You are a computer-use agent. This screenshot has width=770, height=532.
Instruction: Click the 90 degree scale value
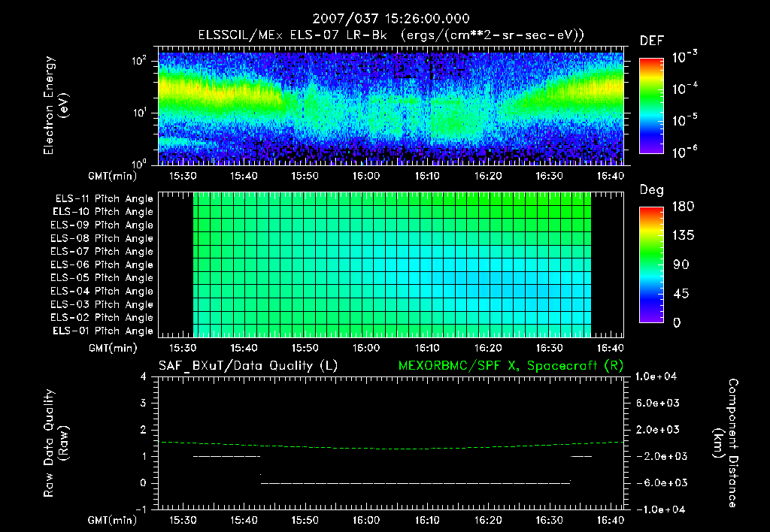pos(681,264)
